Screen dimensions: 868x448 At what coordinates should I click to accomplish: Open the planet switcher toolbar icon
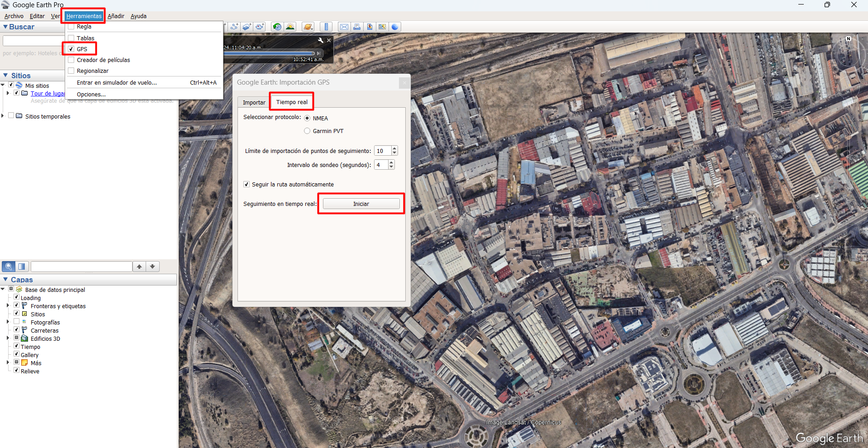[x=308, y=27]
